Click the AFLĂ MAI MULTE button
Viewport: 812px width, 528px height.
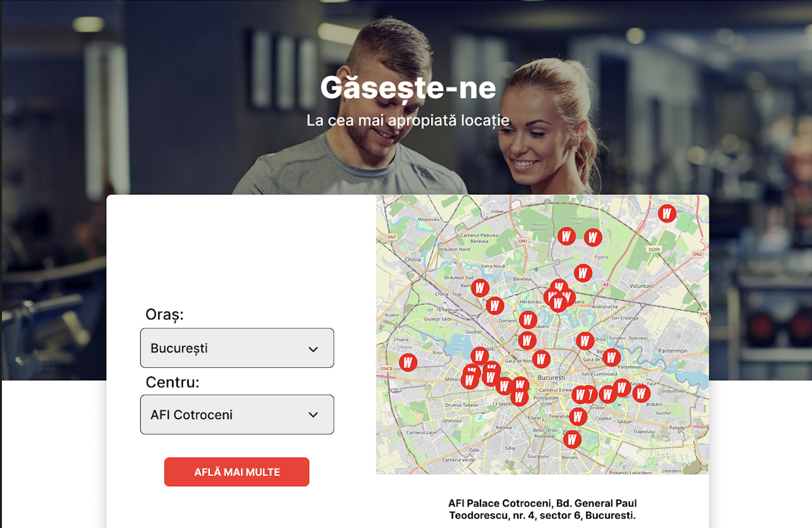point(237,472)
